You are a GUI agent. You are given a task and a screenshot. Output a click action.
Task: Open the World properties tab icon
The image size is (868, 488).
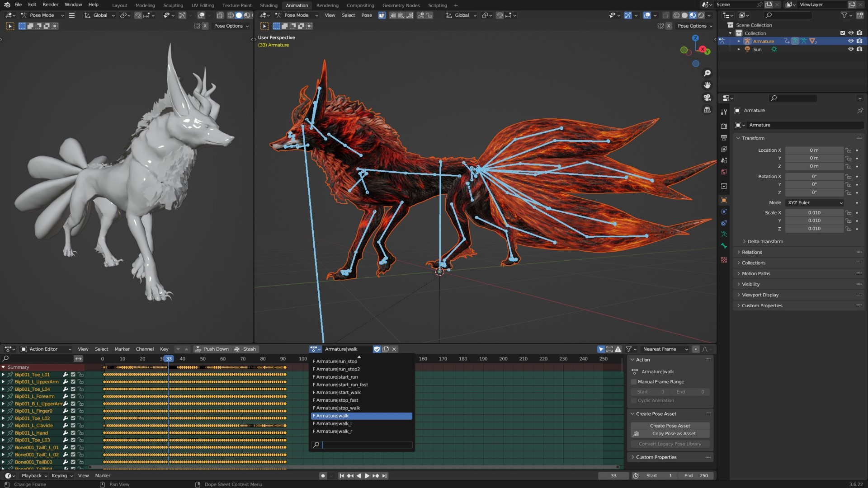coord(724,172)
